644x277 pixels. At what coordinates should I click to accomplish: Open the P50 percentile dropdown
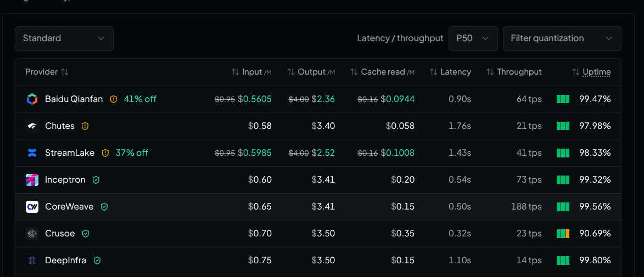pos(473,38)
